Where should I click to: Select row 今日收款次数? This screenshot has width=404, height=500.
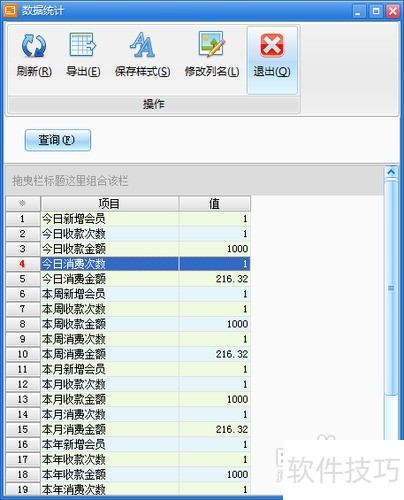point(128,234)
